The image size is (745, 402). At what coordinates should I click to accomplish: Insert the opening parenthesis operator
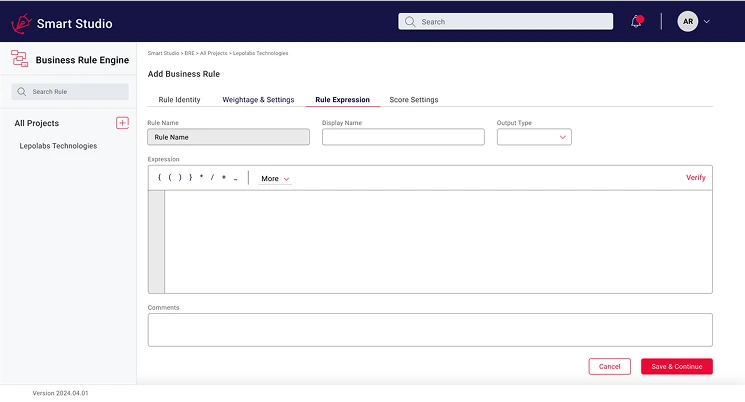click(x=169, y=178)
